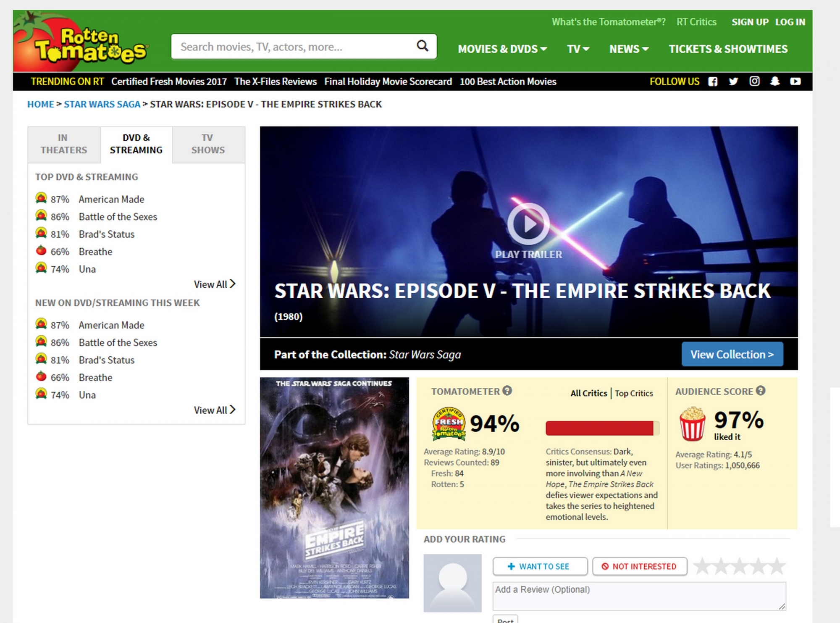Click the Empire Strikes Back poster image
This screenshot has width=840, height=623.
coord(334,488)
